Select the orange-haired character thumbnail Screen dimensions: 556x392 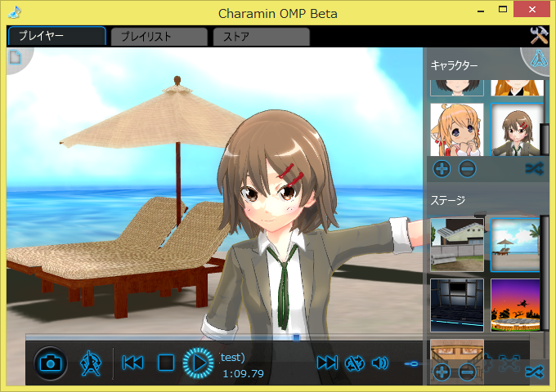517,88
